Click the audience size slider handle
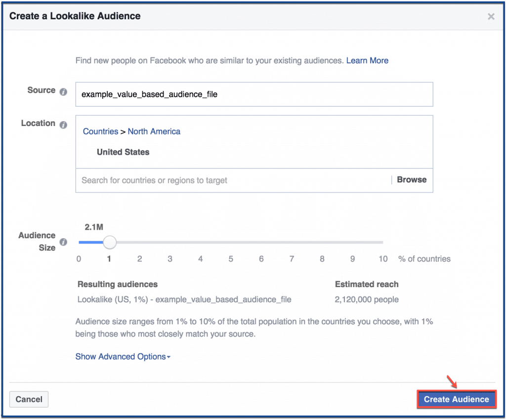This screenshot has width=506, height=420. point(110,242)
